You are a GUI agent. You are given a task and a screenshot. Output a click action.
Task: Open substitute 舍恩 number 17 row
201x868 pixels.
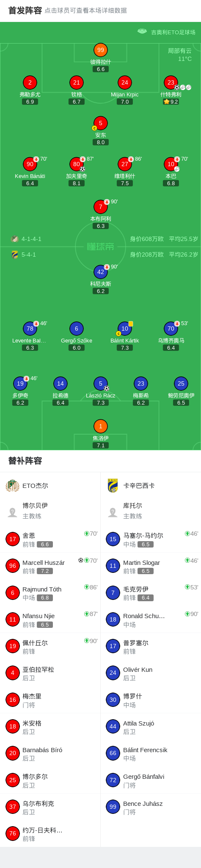point(50,539)
